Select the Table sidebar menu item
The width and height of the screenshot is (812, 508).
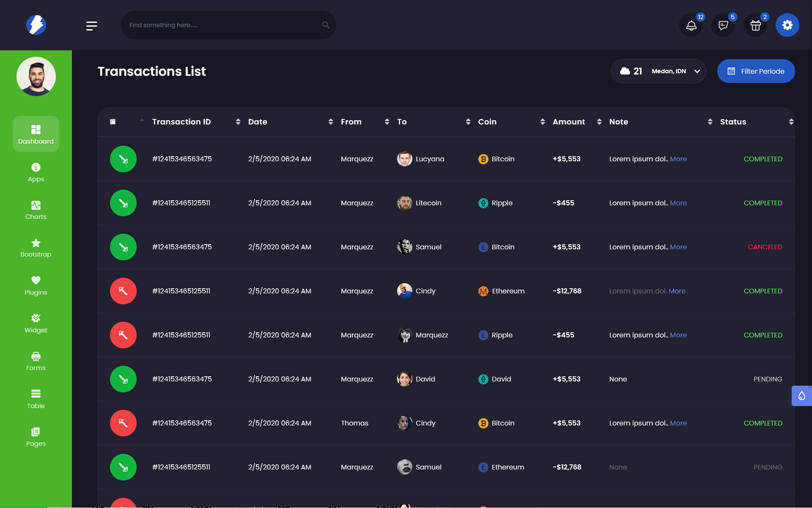36,399
